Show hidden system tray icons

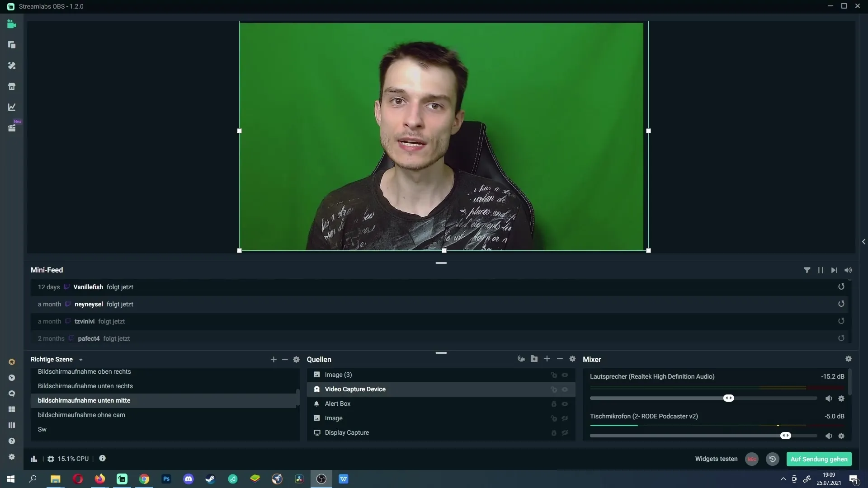click(783, 479)
